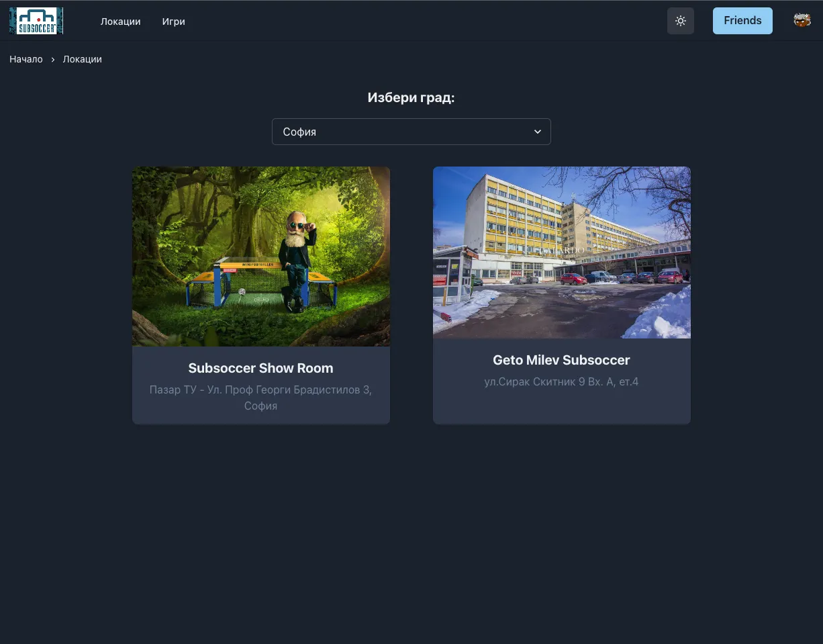823x644 pixels.
Task: Click the Subsoccer logo in the header
Action: pyautogui.click(x=36, y=21)
